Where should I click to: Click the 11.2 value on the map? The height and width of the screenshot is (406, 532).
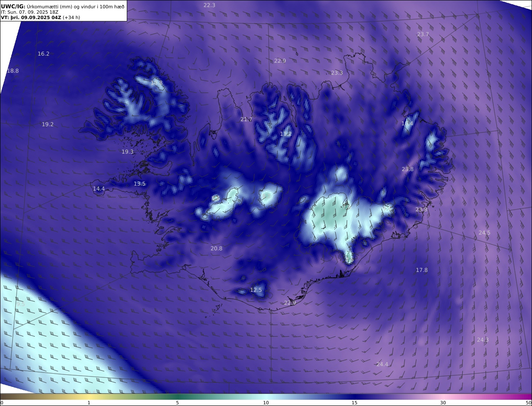click(286, 134)
